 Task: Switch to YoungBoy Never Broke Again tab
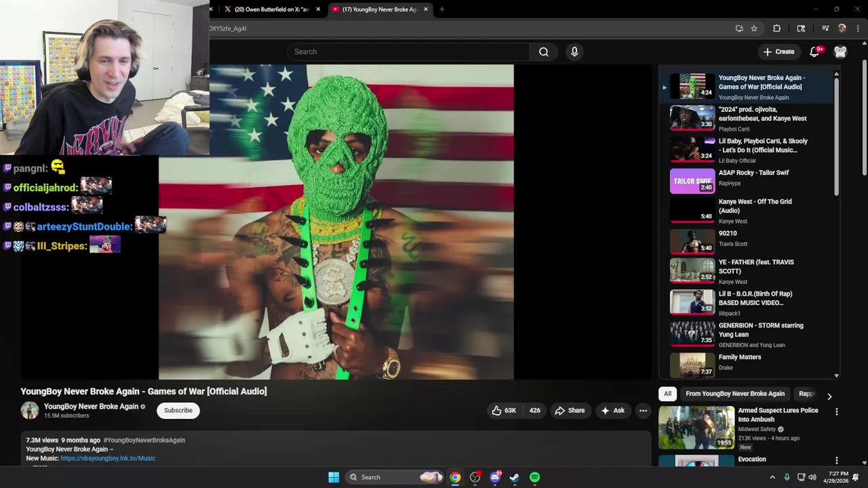380,9
